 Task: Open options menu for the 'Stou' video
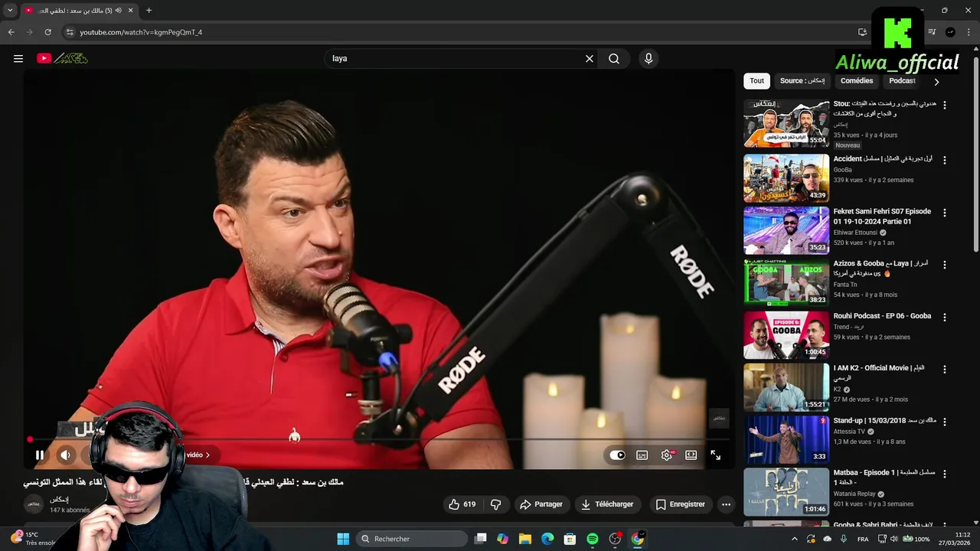click(x=944, y=106)
